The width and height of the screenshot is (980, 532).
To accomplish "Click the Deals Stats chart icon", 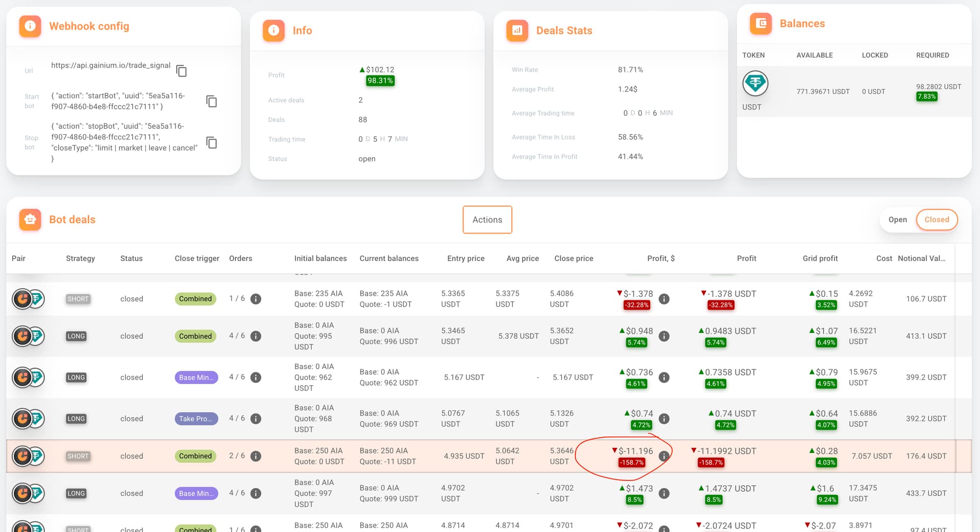I will (517, 31).
